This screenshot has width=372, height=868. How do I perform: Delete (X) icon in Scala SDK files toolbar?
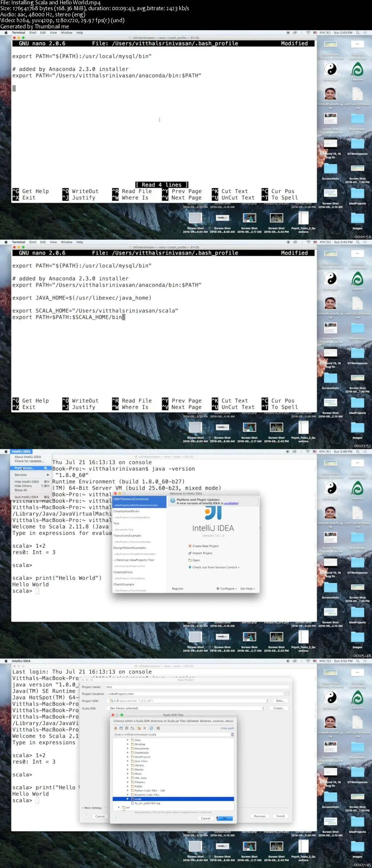pyautogui.click(x=145, y=728)
